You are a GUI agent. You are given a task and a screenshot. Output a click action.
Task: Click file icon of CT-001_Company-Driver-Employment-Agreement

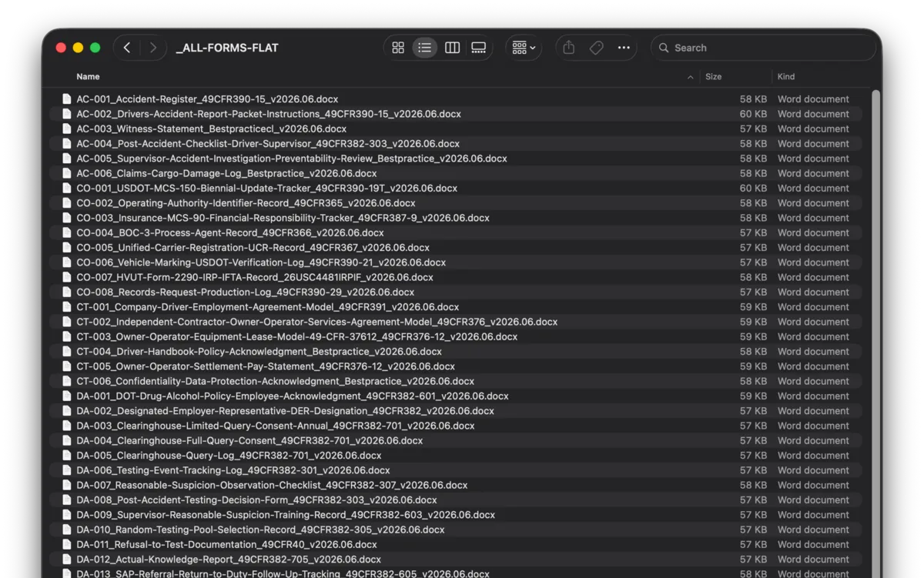67,307
